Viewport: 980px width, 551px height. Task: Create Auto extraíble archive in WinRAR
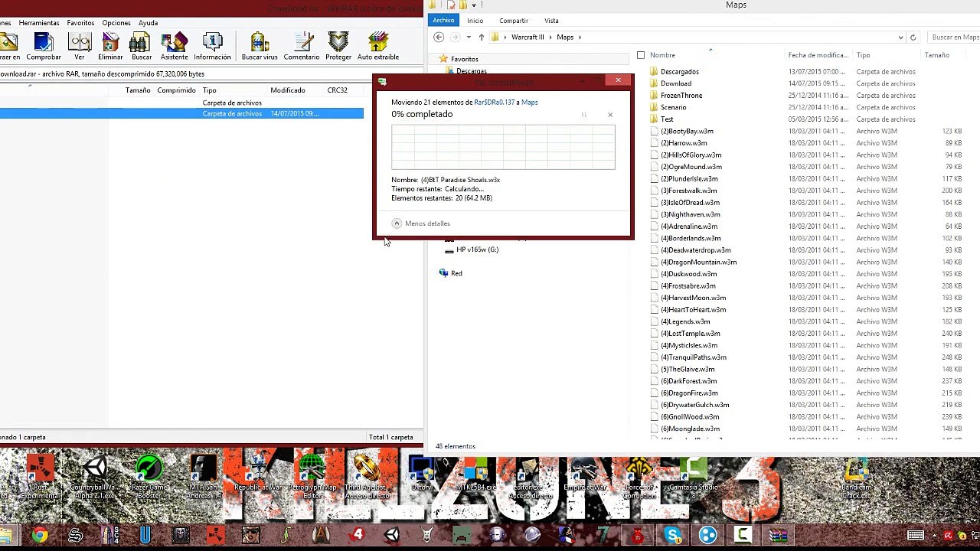point(378,46)
